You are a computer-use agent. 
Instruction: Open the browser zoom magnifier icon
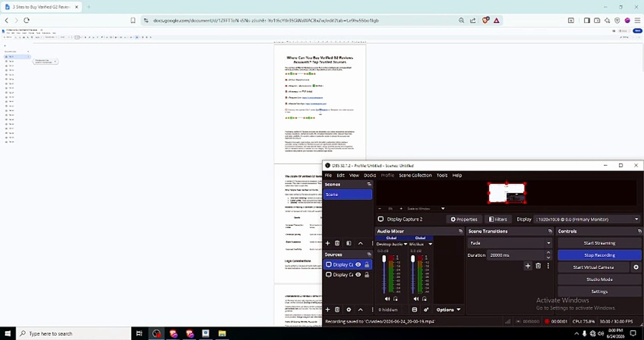point(461,20)
